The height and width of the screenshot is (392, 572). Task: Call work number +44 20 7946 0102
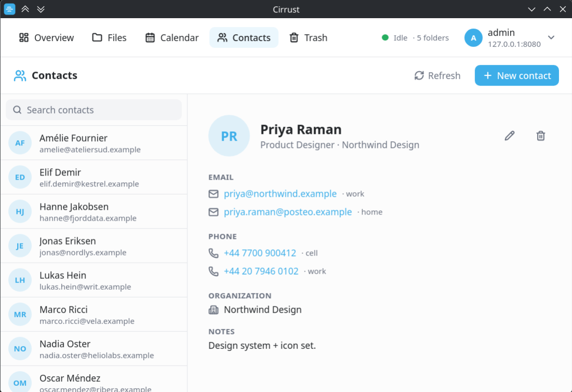point(261,271)
